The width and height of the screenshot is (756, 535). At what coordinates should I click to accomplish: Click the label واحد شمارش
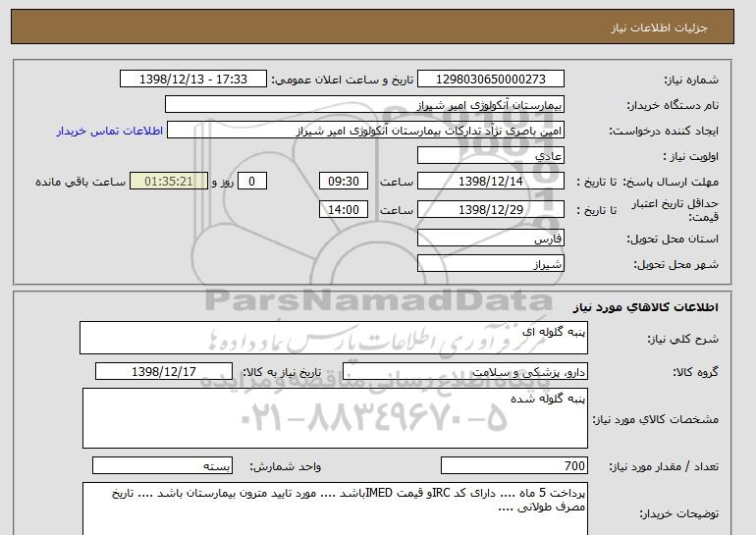(286, 466)
